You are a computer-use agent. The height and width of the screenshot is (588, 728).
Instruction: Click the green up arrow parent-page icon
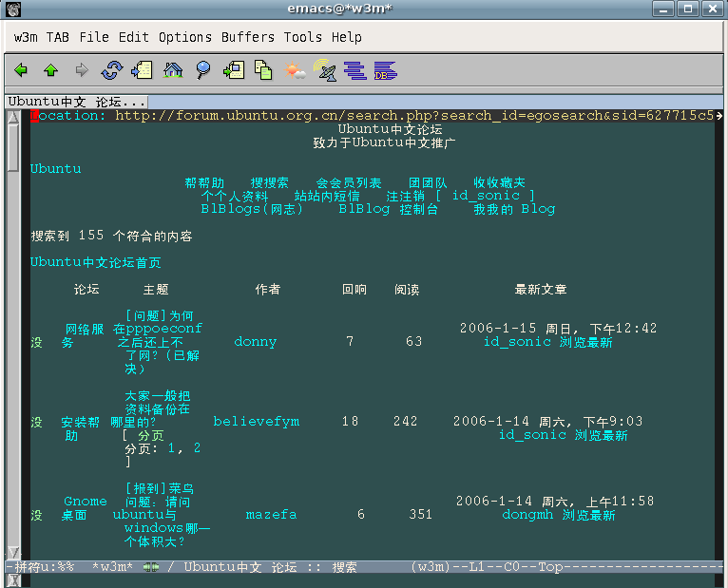coord(50,70)
